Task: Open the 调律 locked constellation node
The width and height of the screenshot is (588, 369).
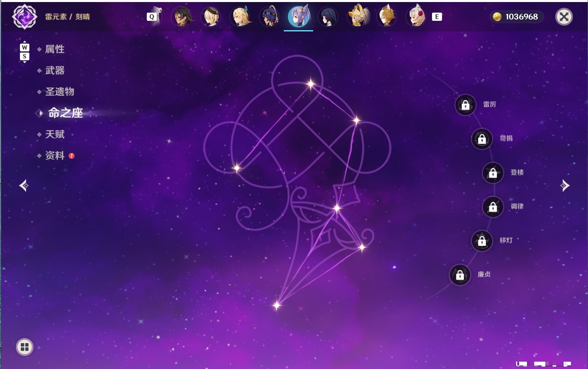Action: [493, 207]
